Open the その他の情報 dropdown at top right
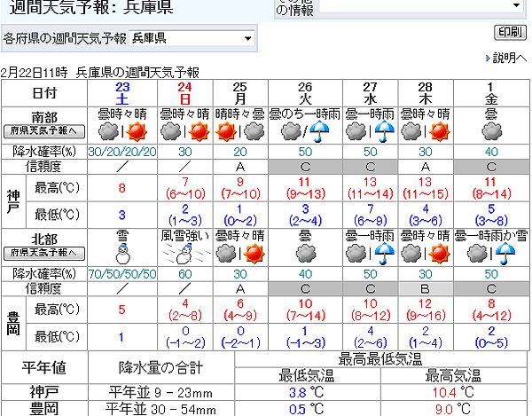Image resolution: width=532 pixels, height=416 pixels. [420, 6]
